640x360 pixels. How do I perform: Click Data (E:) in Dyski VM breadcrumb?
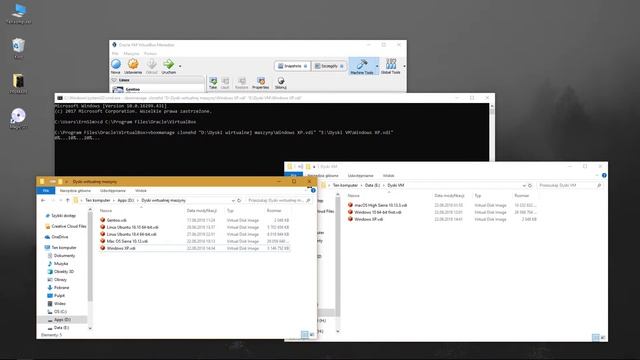point(372,185)
